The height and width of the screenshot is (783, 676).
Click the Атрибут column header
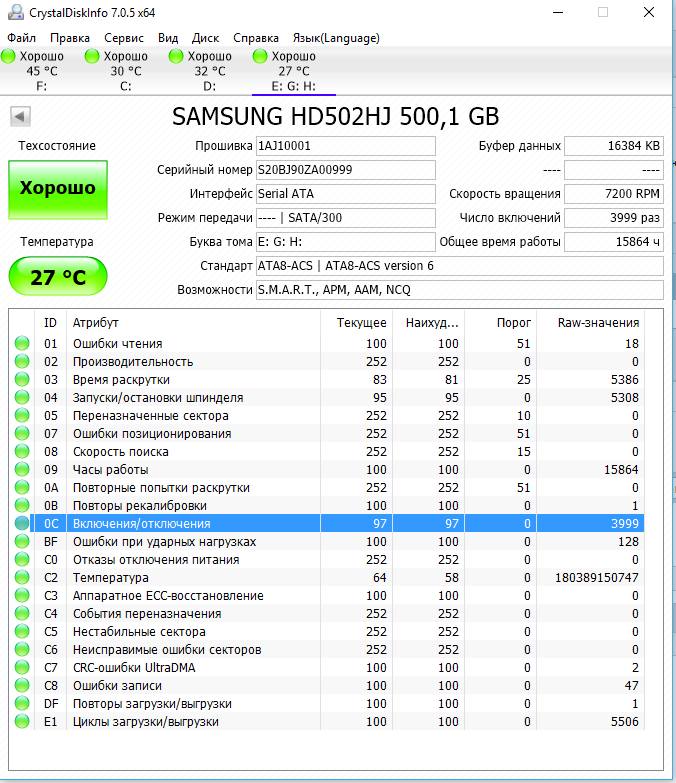tap(193, 323)
